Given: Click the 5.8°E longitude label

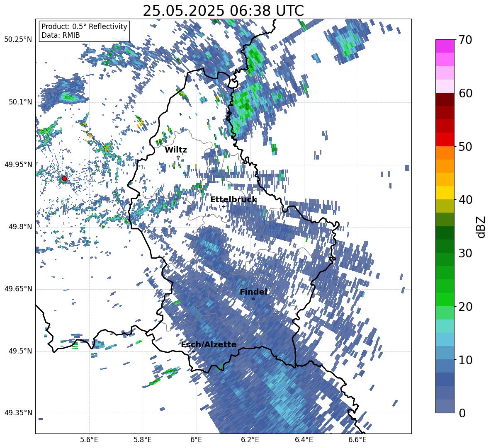Looking at the screenshot, I should point(143,440).
